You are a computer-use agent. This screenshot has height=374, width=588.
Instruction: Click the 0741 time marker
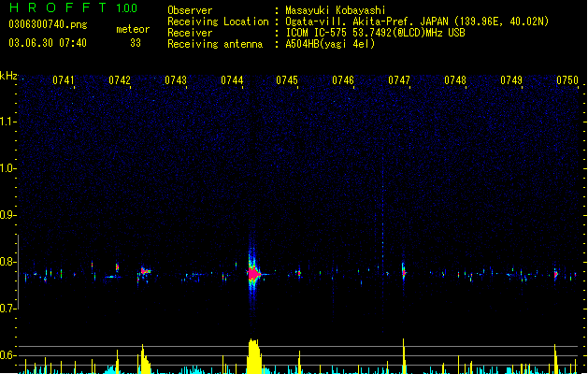(x=63, y=80)
